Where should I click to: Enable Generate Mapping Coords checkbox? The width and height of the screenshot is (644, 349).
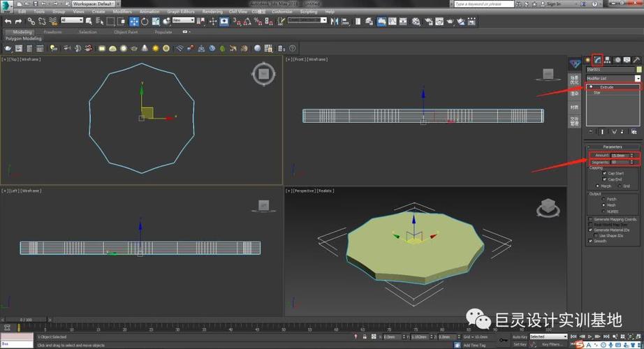coord(591,219)
